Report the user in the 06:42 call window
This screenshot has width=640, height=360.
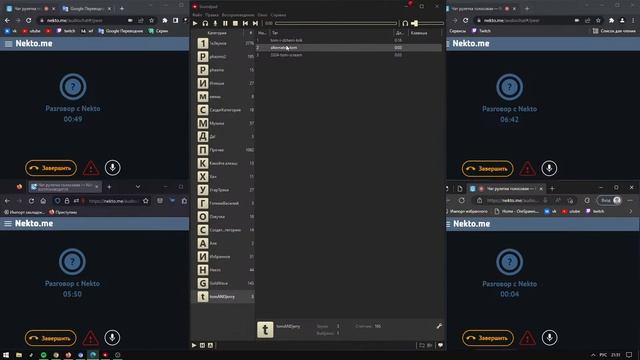[527, 169]
